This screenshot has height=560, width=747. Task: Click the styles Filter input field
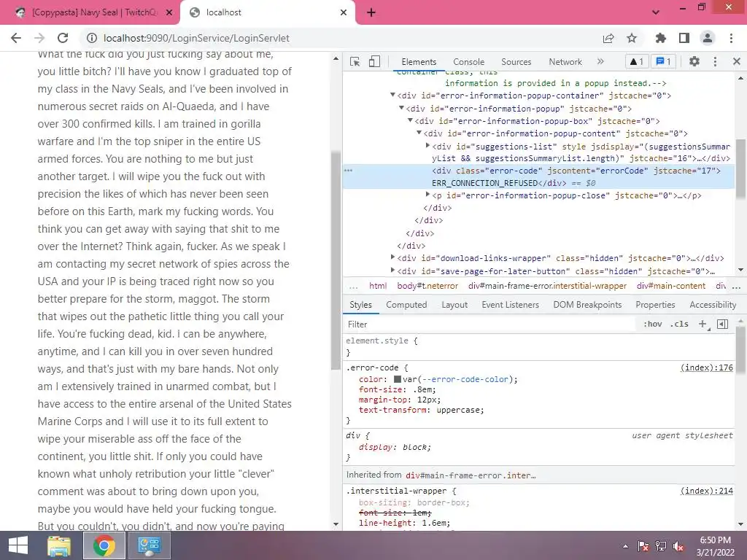489,324
